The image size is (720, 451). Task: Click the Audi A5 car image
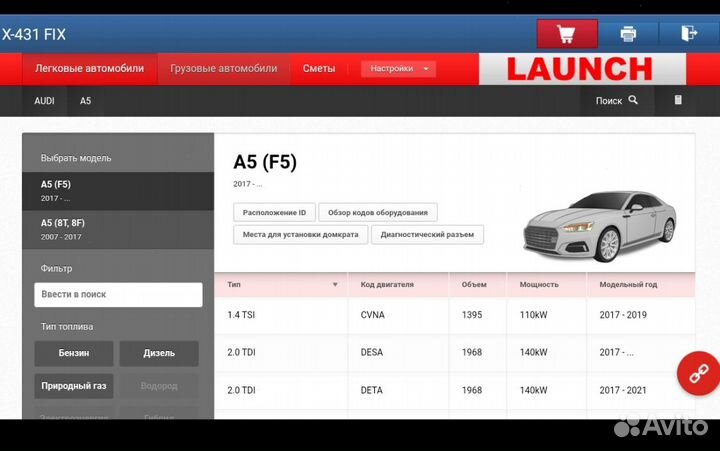[600, 226]
